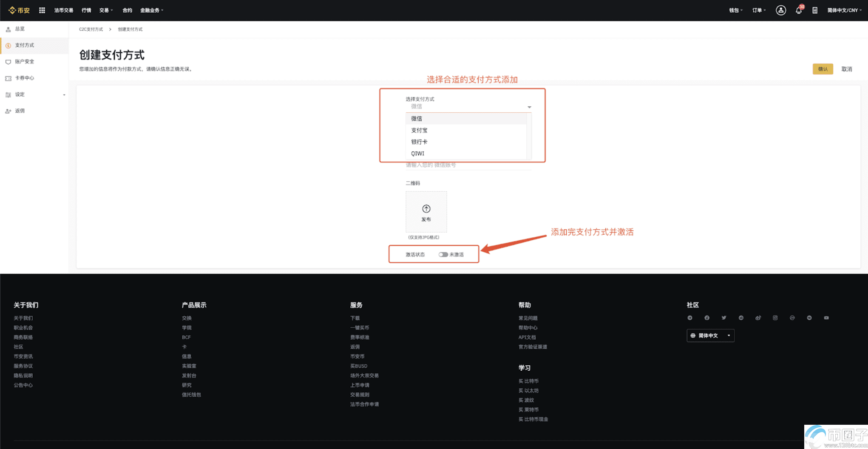Open the apps grid icon

point(42,10)
